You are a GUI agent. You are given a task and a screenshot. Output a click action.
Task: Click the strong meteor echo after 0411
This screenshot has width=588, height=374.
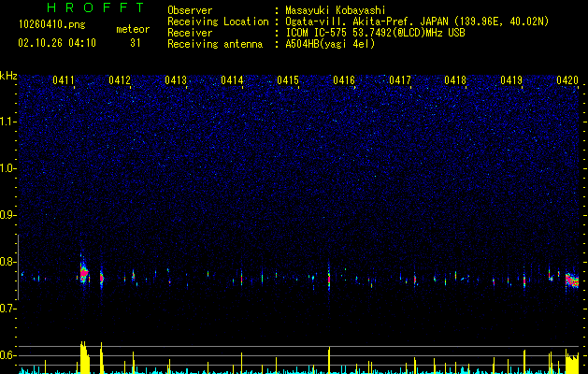(83, 271)
